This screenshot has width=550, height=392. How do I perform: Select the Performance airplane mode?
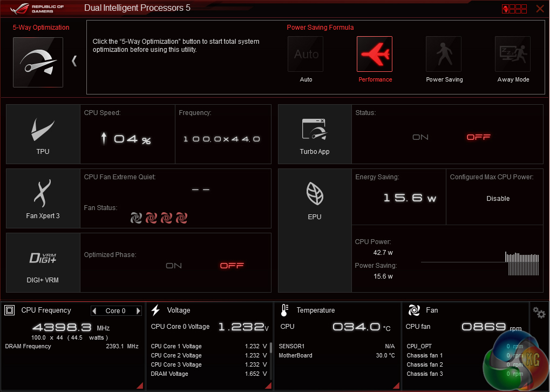[x=375, y=55]
